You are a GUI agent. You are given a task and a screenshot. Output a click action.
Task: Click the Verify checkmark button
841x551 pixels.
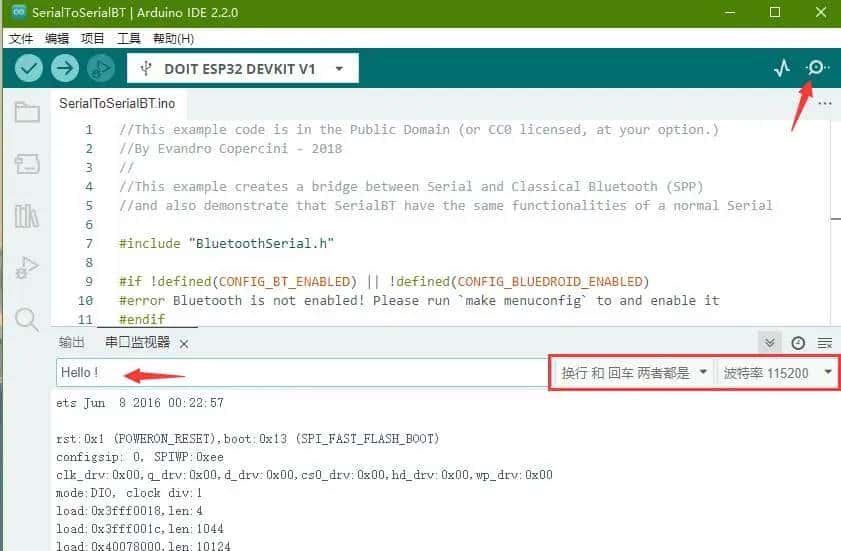coord(28,69)
